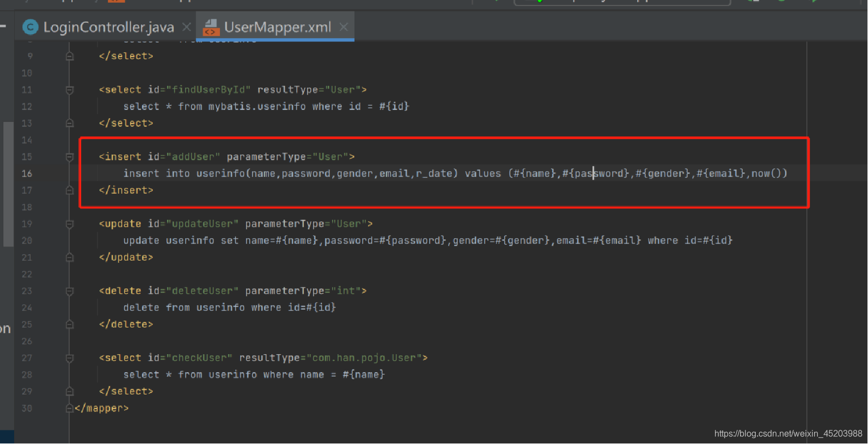Click the "int" parameterType value
Screen dimensions: 868x444
[346, 291]
